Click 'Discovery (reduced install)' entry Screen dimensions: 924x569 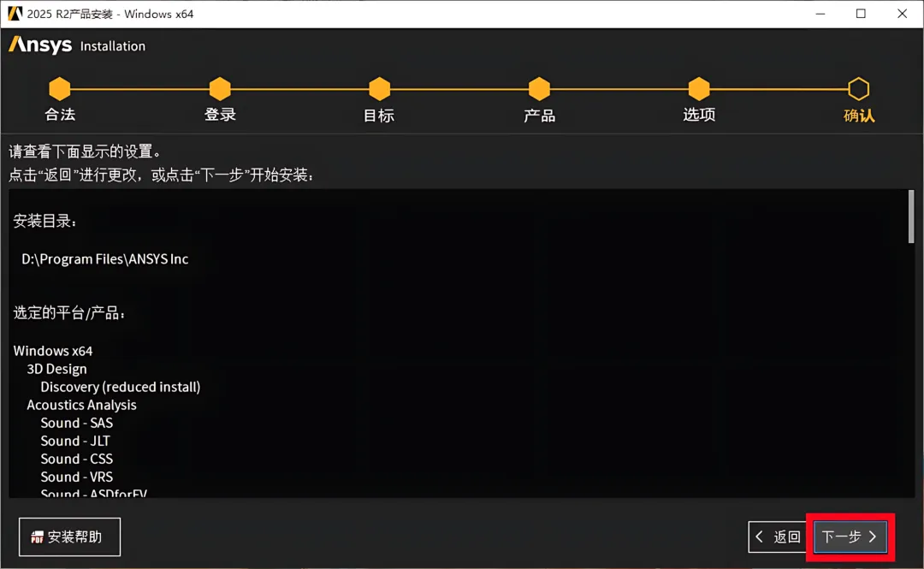tap(121, 387)
